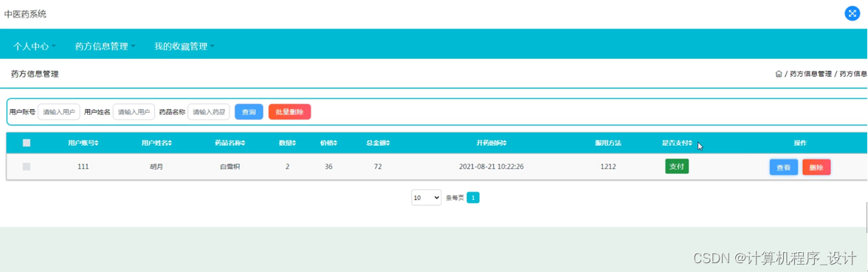Click the 操作 column header
Screen dimensions: 868x272
[800, 143]
